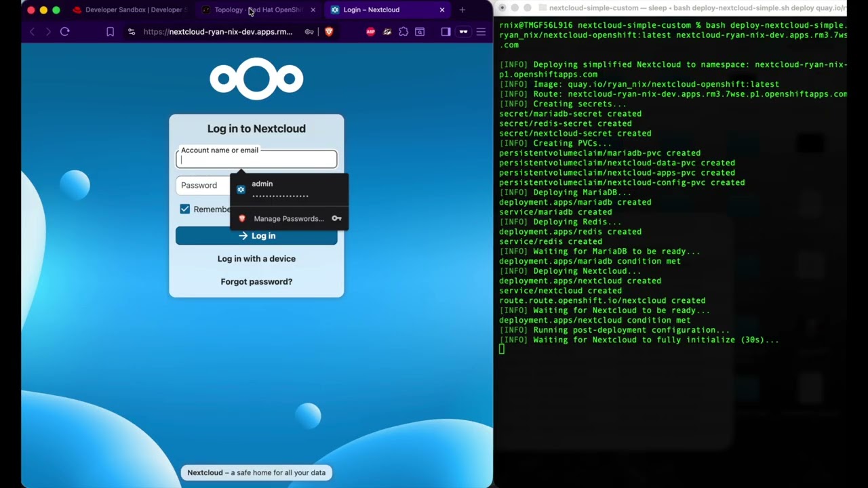Viewport: 868px width, 488px height.
Task: Click the browser forward arrow
Action: click(47, 32)
